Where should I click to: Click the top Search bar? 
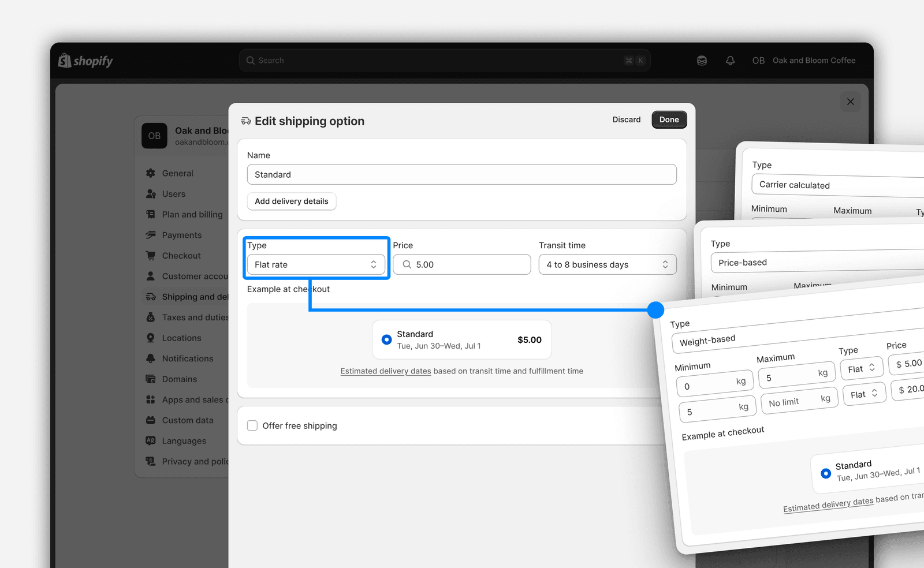click(445, 61)
